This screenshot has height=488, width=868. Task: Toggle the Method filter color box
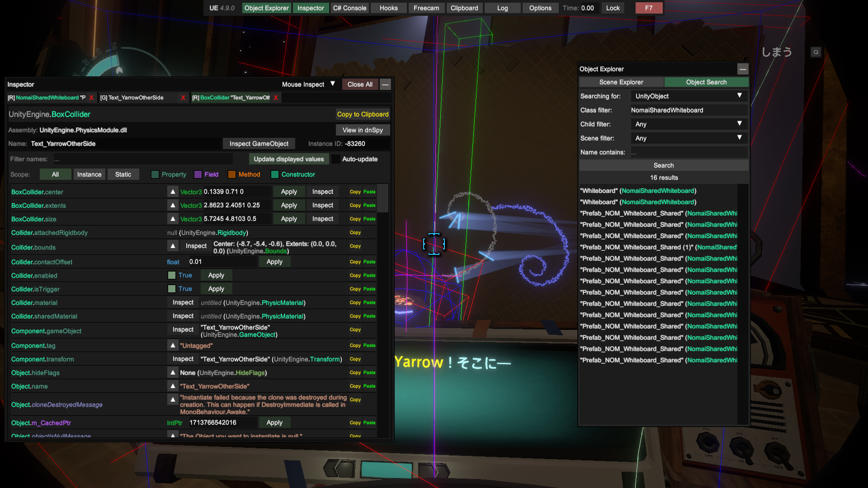tap(232, 174)
